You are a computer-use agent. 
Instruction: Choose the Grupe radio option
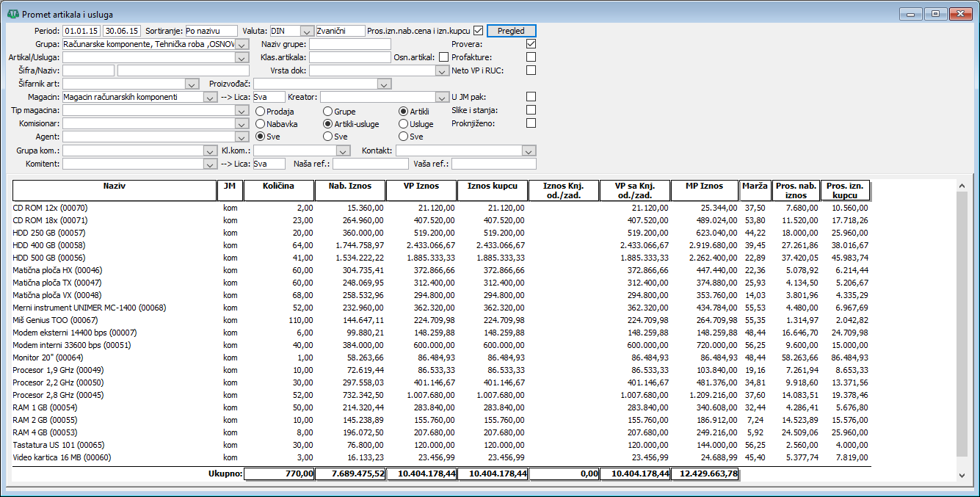(328, 111)
